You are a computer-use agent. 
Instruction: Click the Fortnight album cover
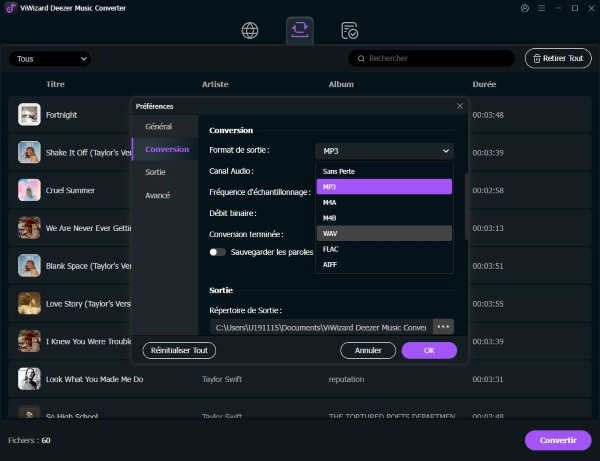point(29,114)
